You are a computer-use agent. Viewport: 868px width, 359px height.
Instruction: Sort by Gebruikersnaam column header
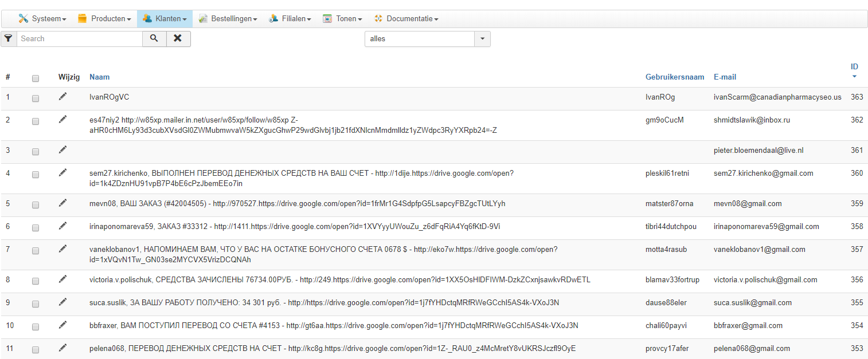pyautogui.click(x=675, y=77)
